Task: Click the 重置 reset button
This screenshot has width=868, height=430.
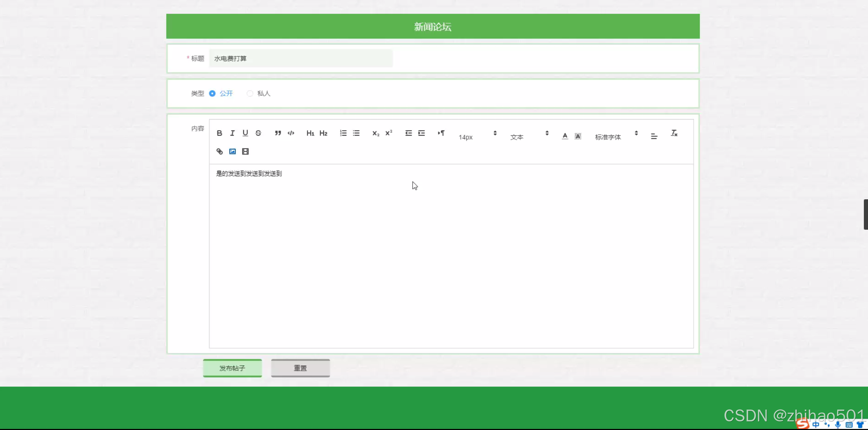Action: click(x=300, y=368)
